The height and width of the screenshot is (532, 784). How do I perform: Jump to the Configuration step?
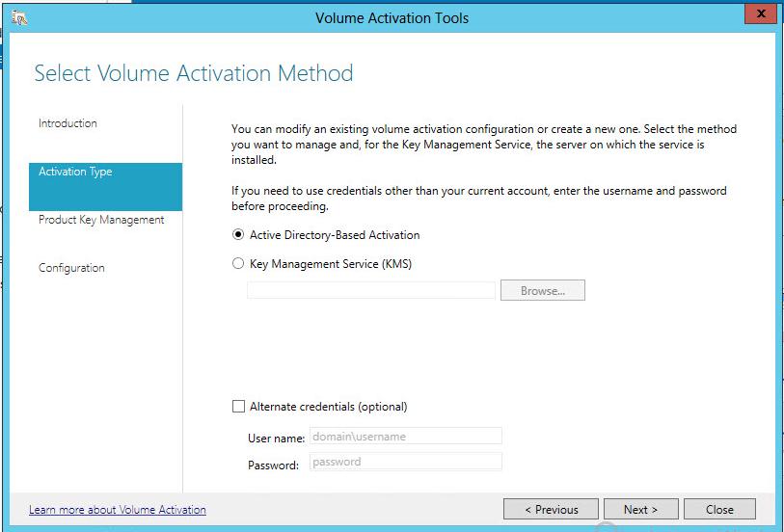tap(71, 268)
